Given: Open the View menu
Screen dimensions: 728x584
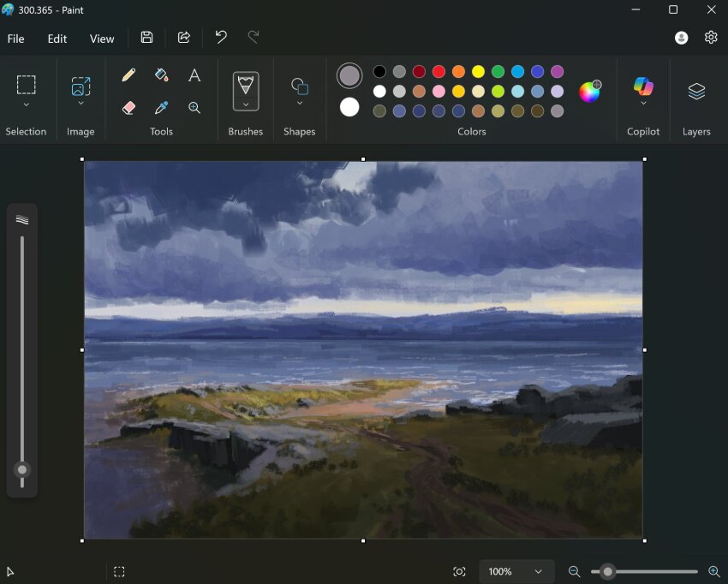Looking at the screenshot, I should click(x=102, y=39).
